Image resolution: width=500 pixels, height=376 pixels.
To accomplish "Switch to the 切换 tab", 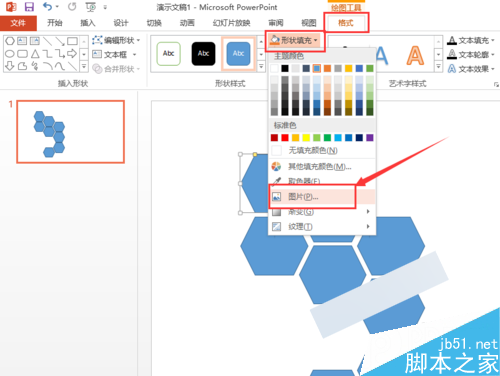I will point(154,23).
